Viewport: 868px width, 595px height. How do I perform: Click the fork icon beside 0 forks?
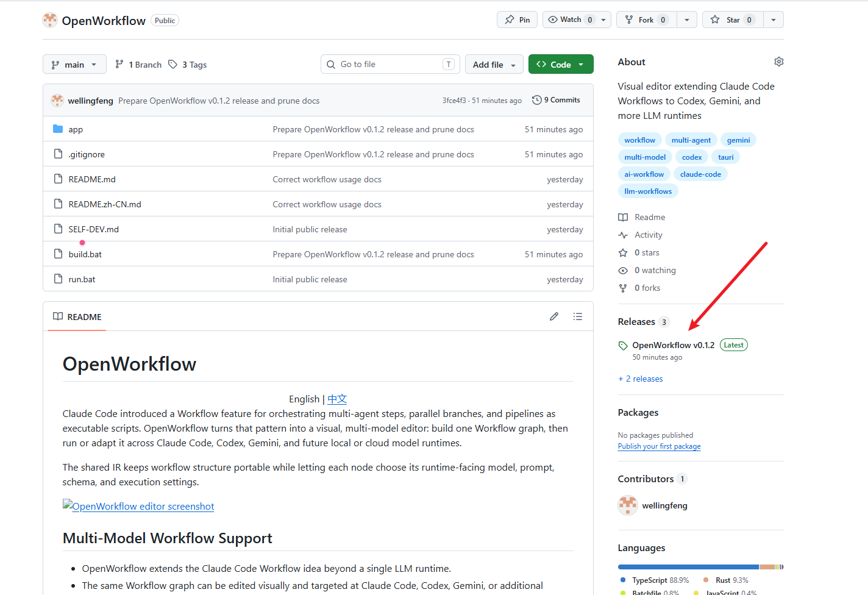coord(623,288)
